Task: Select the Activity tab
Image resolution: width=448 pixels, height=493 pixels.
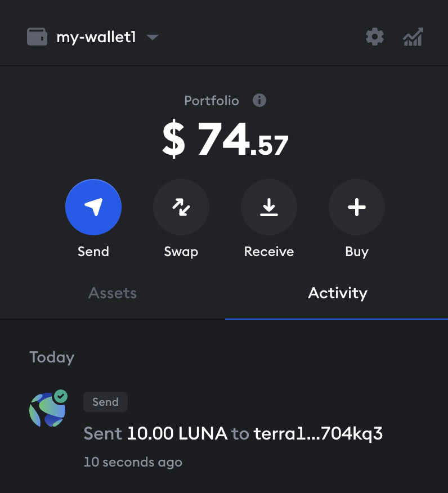Action: (337, 293)
